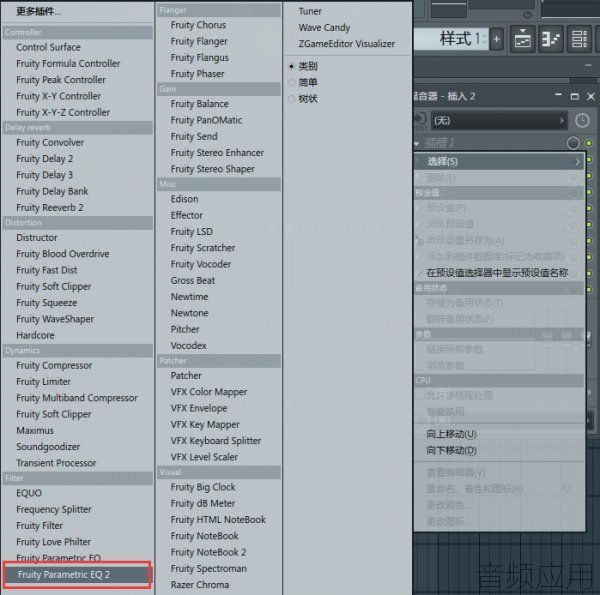Choose Fruity Vocoder plugin
The image size is (600, 595).
(x=201, y=264)
